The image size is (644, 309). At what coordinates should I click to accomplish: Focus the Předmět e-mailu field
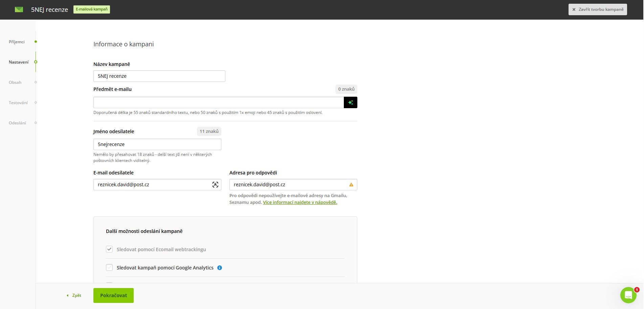[x=219, y=102]
